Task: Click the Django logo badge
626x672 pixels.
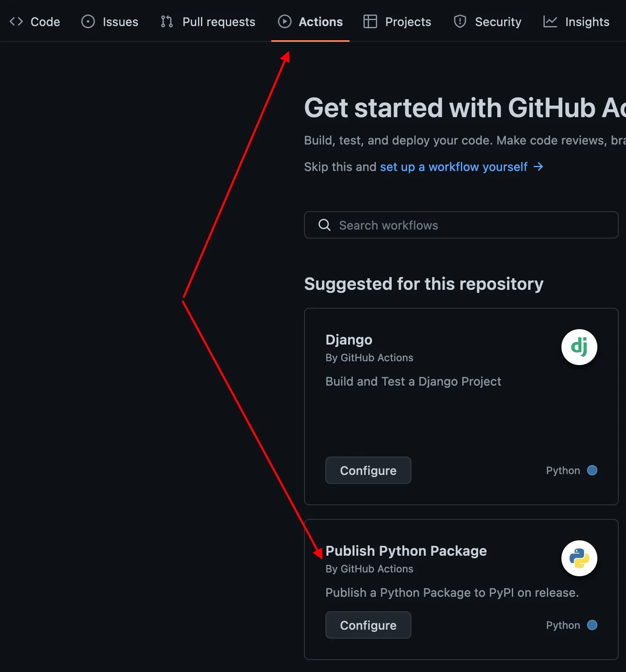Action: [579, 347]
